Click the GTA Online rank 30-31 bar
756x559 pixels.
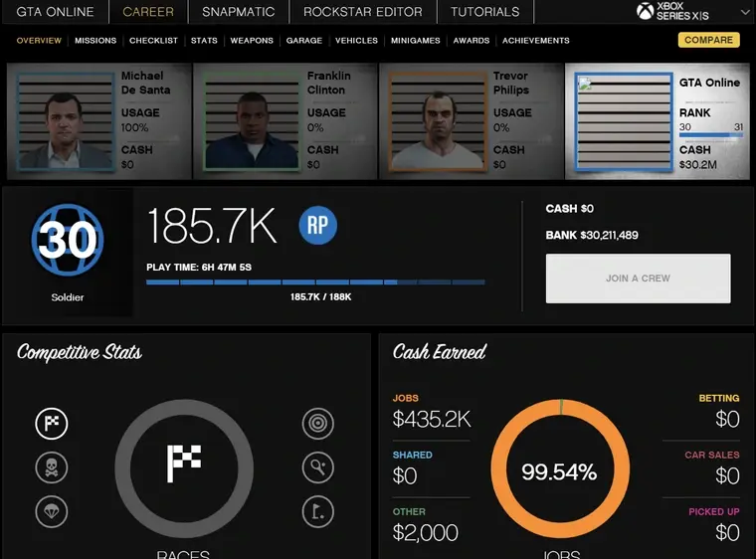coord(711,135)
